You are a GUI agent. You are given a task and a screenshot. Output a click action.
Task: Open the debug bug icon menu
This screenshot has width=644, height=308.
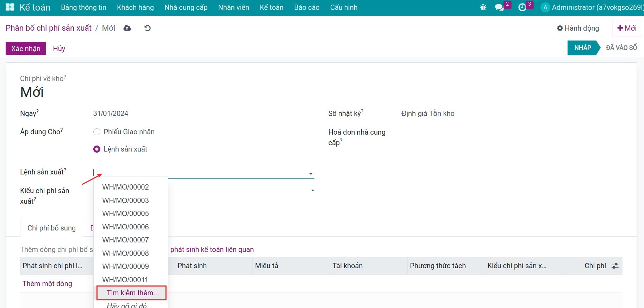pyautogui.click(x=483, y=7)
